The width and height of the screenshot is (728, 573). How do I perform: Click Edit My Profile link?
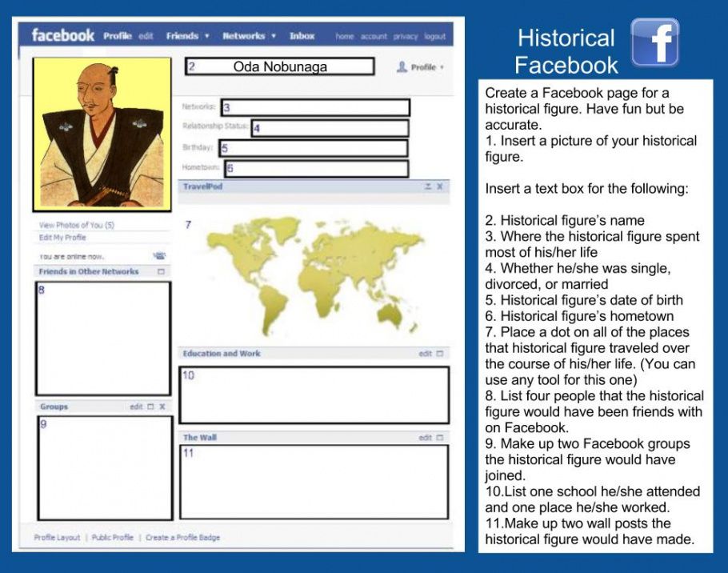(62, 237)
